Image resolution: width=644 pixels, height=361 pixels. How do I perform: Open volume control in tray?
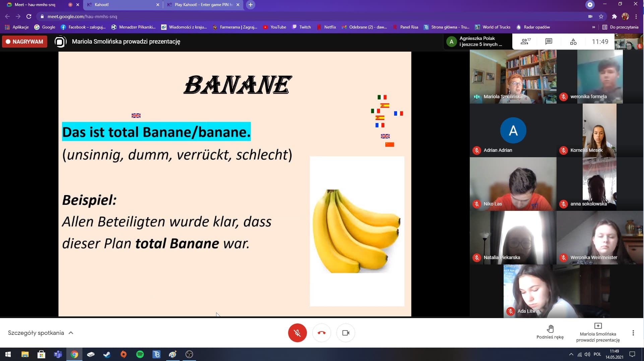point(587,354)
